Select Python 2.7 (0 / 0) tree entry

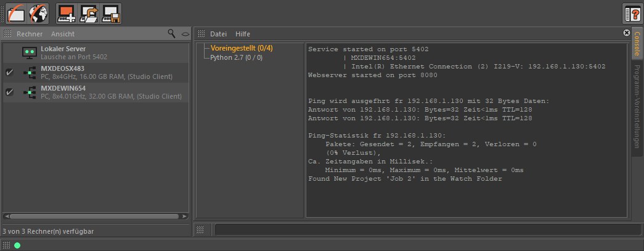pyautogui.click(x=236, y=58)
